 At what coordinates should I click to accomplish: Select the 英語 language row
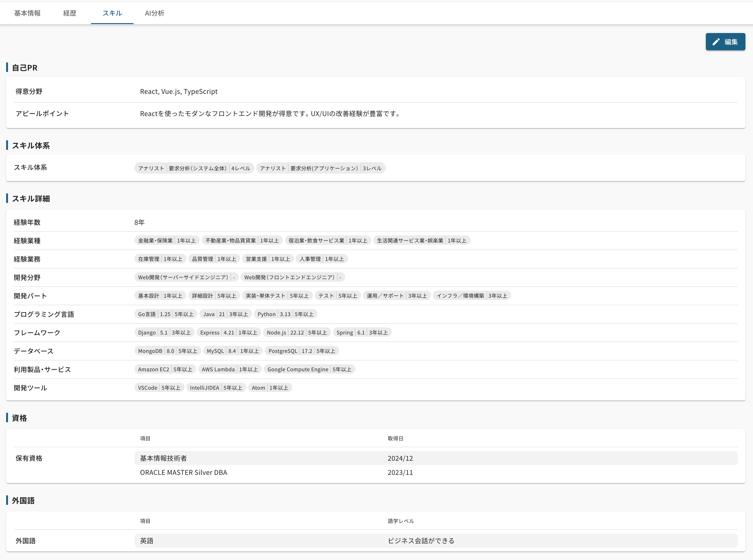click(146, 540)
